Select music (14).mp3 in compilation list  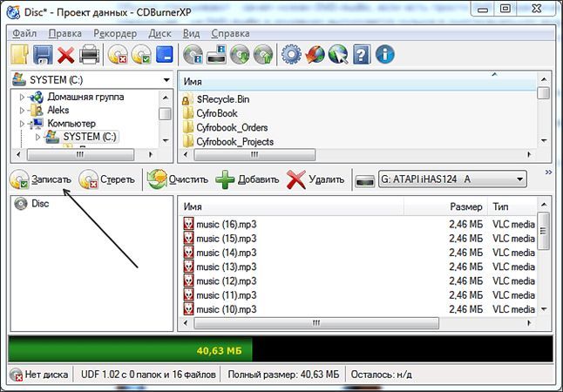(220, 253)
